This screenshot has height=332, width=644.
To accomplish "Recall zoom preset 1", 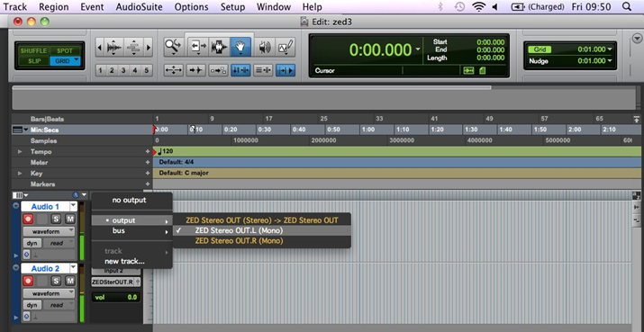I will pyautogui.click(x=101, y=70).
